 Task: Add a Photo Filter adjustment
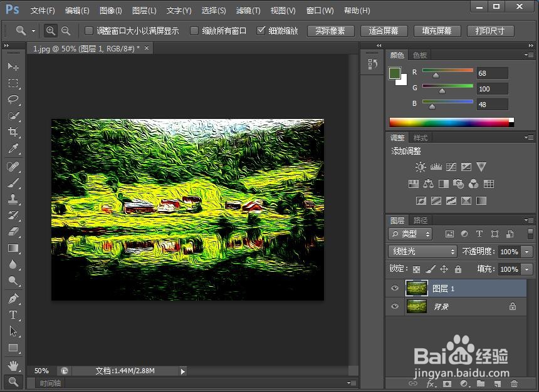coord(458,184)
